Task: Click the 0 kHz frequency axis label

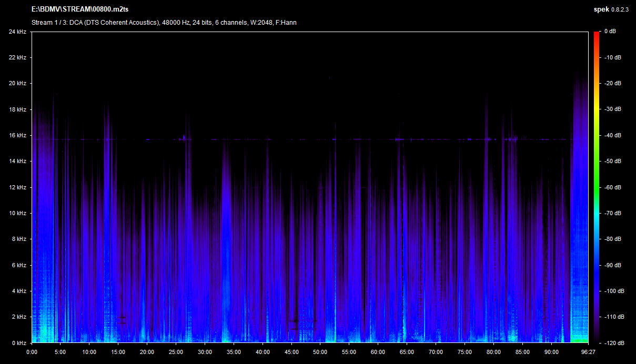Action: (19, 343)
